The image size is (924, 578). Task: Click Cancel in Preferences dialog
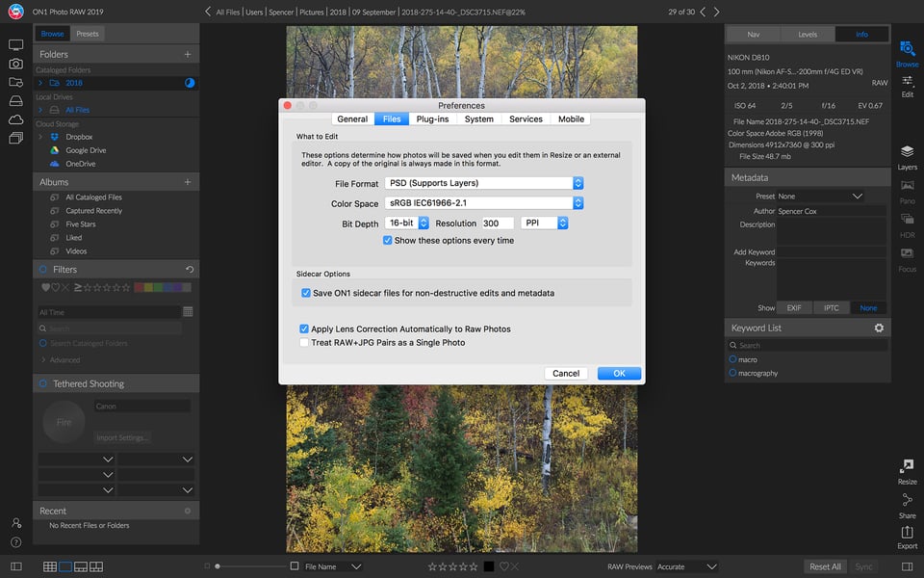[x=566, y=374]
